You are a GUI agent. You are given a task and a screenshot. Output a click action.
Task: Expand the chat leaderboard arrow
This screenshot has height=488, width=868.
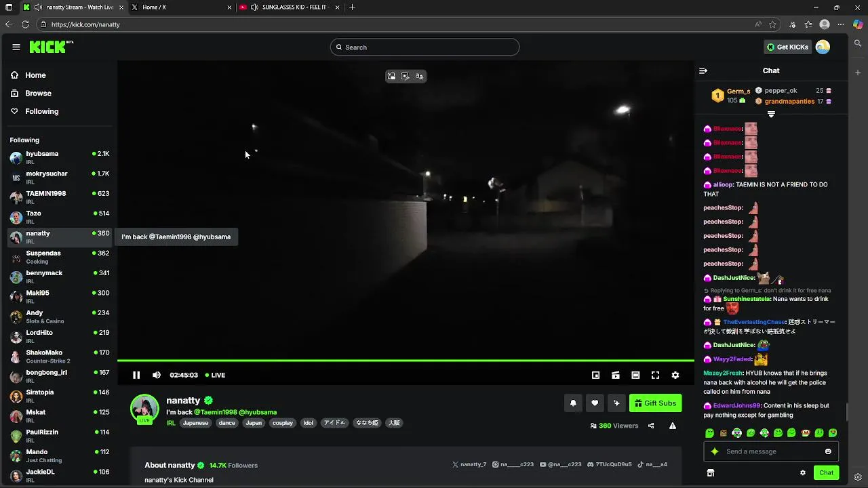click(x=771, y=115)
